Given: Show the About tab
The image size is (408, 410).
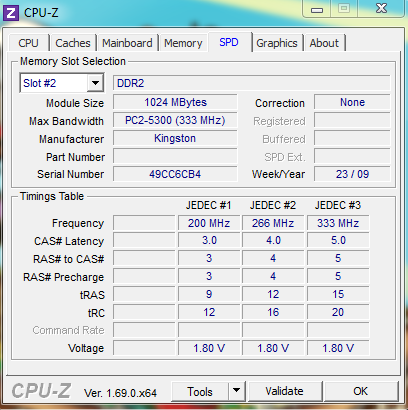Looking at the screenshot, I should (324, 43).
